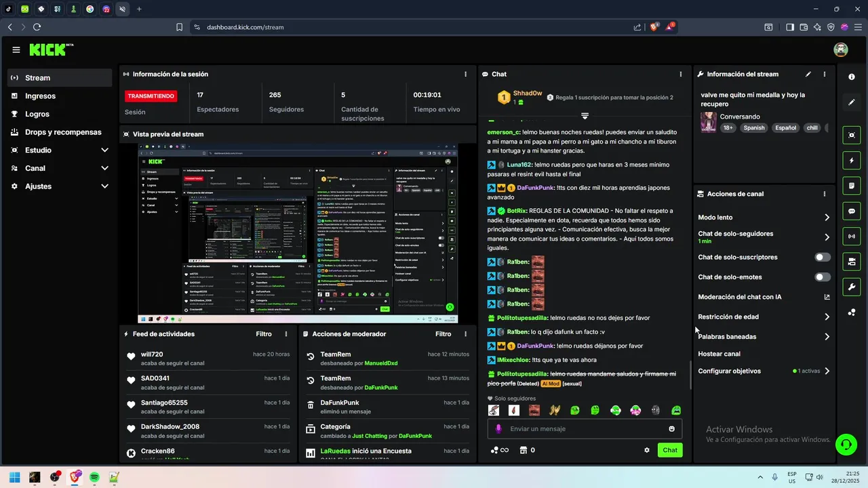Reload the page in browser
Viewport: 868px width, 488px height.
(37, 27)
